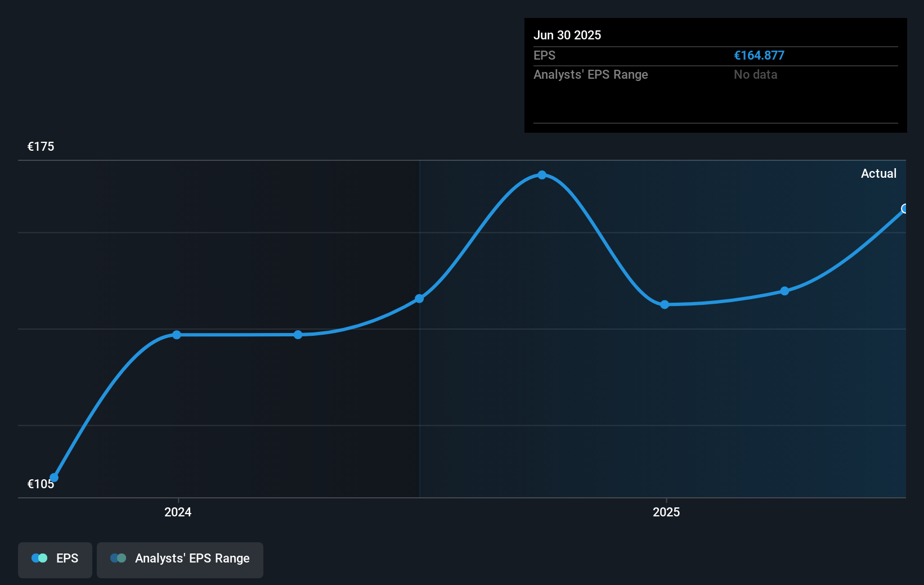Click the EPS row label in tooltip
This screenshot has width=924, height=585.
[544, 55]
